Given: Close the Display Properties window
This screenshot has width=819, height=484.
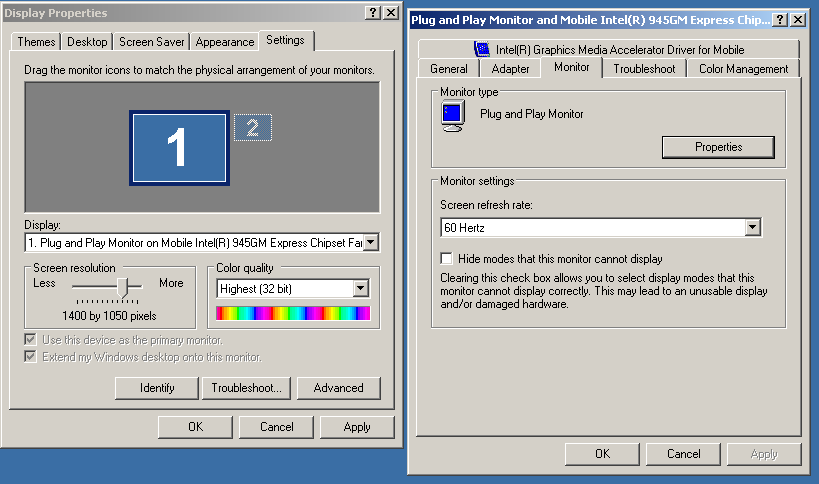Looking at the screenshot, I should pyautogui.click(x=391, y=13).
